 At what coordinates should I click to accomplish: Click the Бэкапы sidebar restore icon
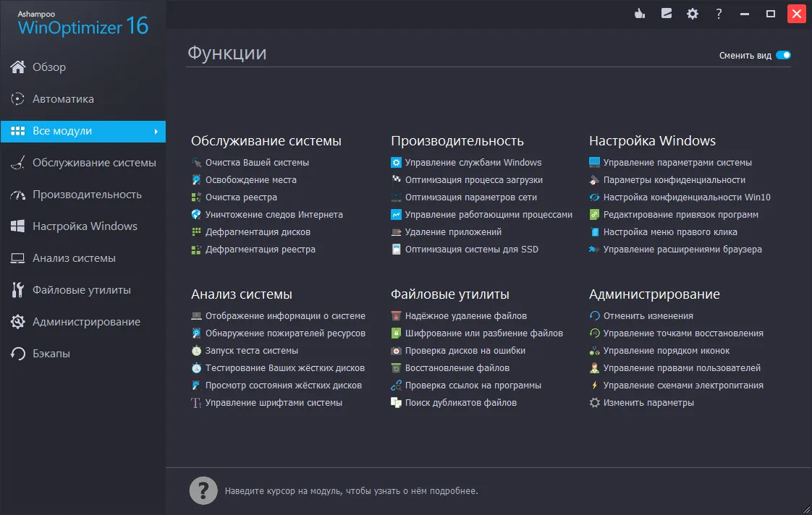[x=17, y=354]
